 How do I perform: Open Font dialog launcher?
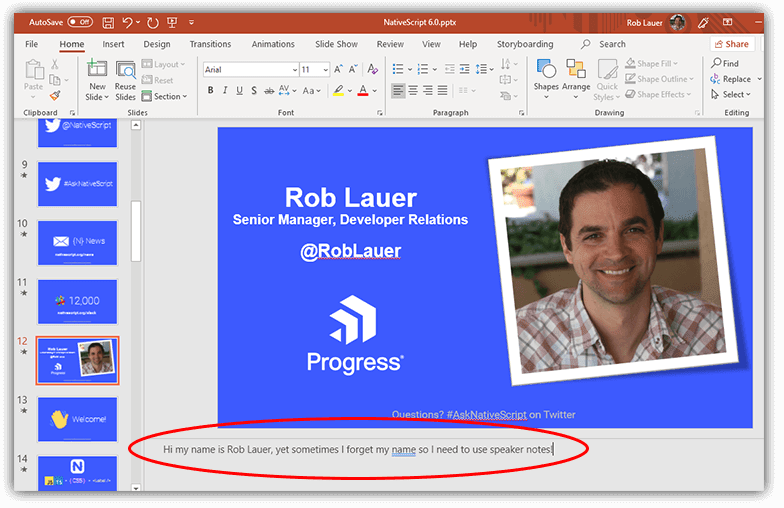[x=380, y=113]
